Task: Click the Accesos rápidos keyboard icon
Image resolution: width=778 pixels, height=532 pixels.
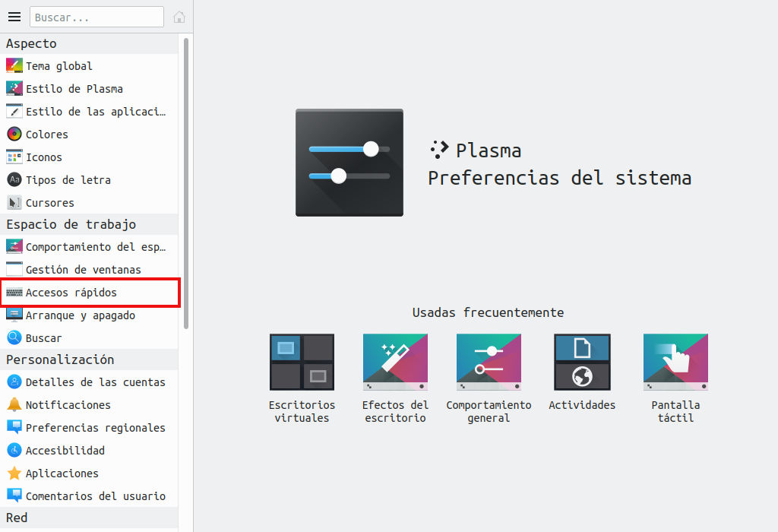Action: point(14,293)
